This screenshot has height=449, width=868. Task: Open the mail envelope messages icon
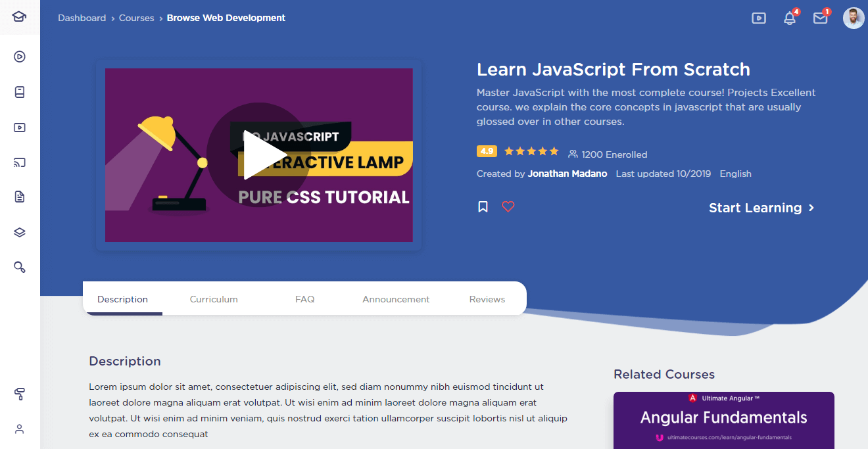click(820, 18)
